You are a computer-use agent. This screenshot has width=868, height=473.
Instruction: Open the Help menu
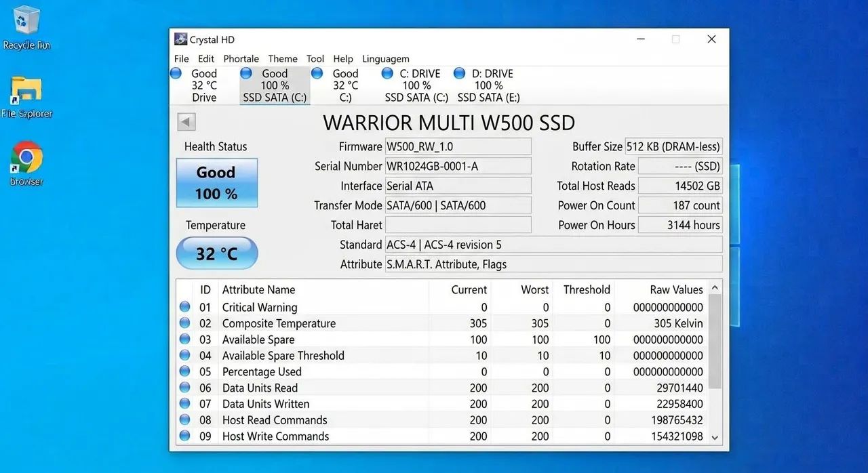click(x=343, y=59)
